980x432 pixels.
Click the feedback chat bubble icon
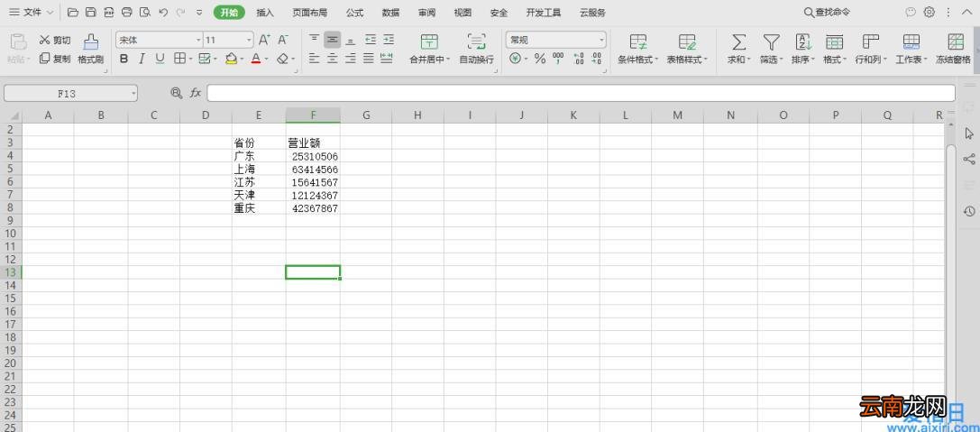point(911,12)
